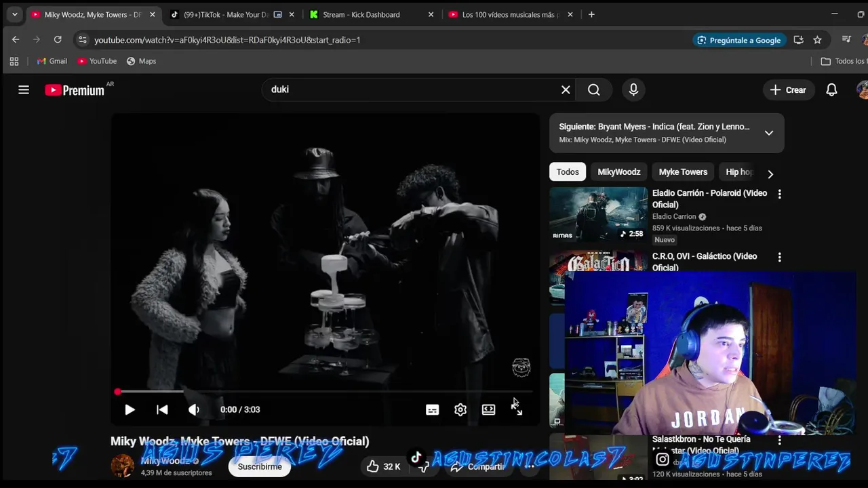Click the magnifying glass search button
Viewport: 868px width, 488px height.
[x=594, y=89]
